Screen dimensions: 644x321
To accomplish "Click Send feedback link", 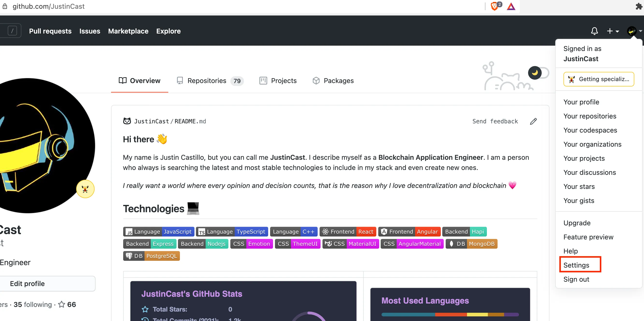I will coord(495,121).
